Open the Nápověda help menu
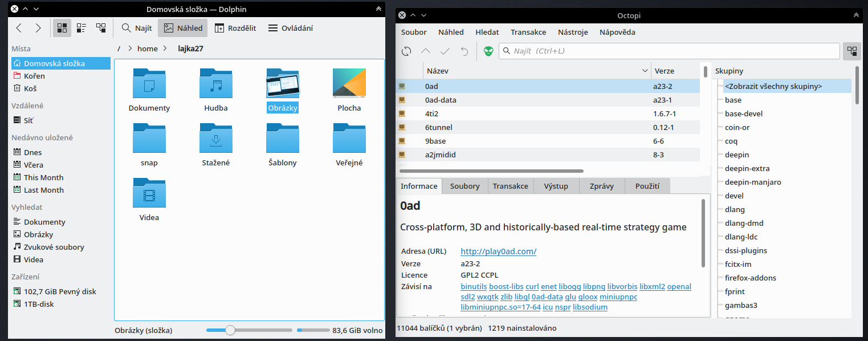 coord(617,33)
